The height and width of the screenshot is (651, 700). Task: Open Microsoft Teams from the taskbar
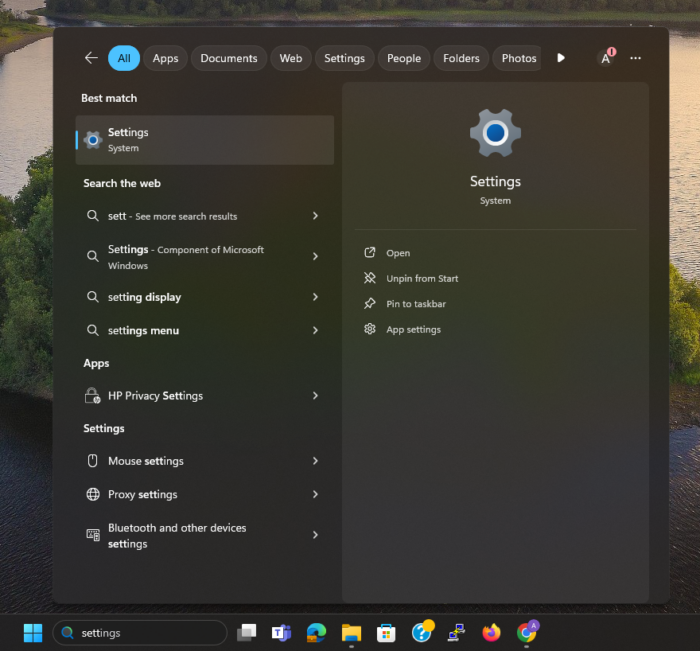pos(281,633)
